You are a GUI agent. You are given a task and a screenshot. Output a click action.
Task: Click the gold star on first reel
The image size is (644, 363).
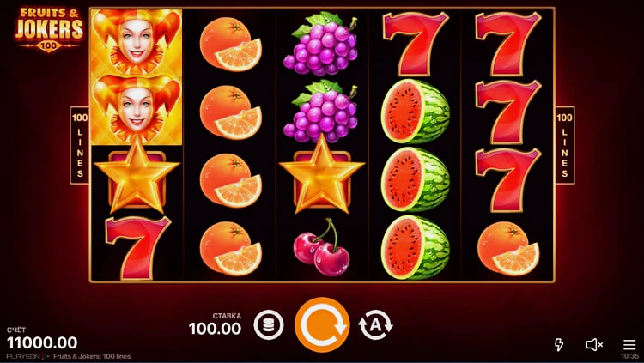coord(137,176)
